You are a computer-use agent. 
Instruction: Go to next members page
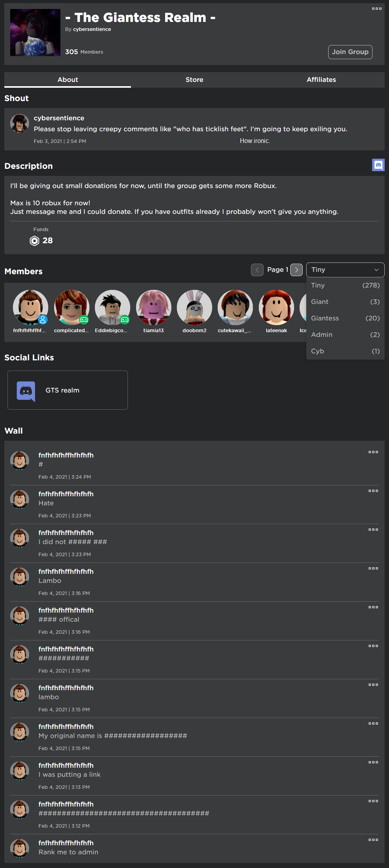(x=296, y=270)
